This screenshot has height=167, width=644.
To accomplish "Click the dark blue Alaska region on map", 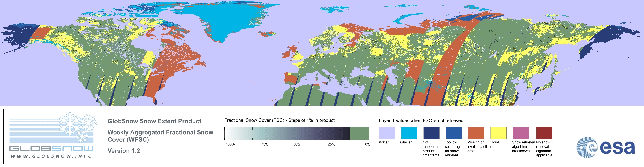I will tap(17, 35).
